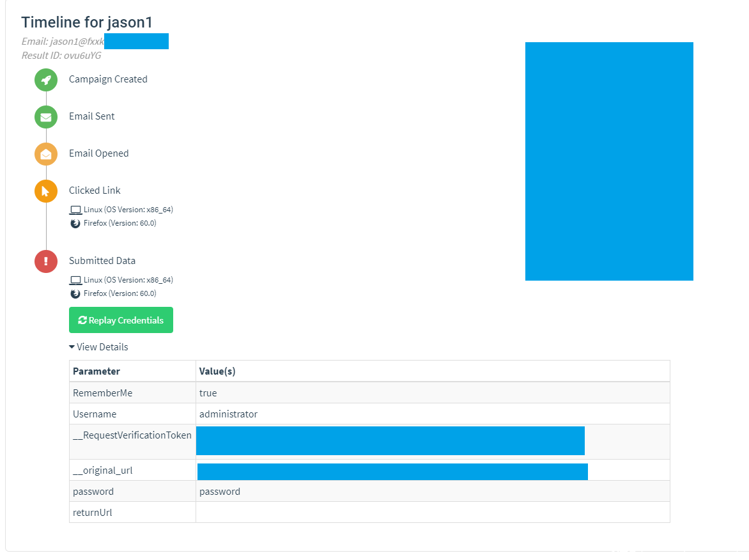
Task: Click the Firefox icon under Submitted Data
Action: pyautogui.click(x=75, y=293)
